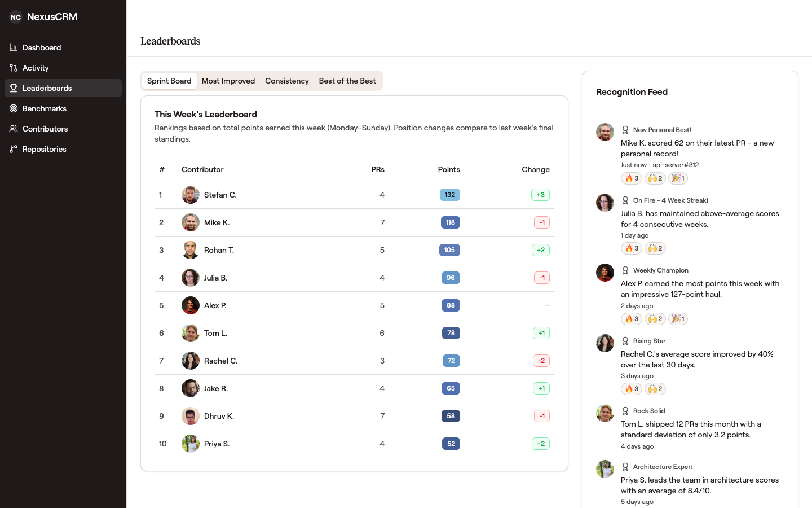Click award icon beside Rock Solid

[x=625, y=411]
